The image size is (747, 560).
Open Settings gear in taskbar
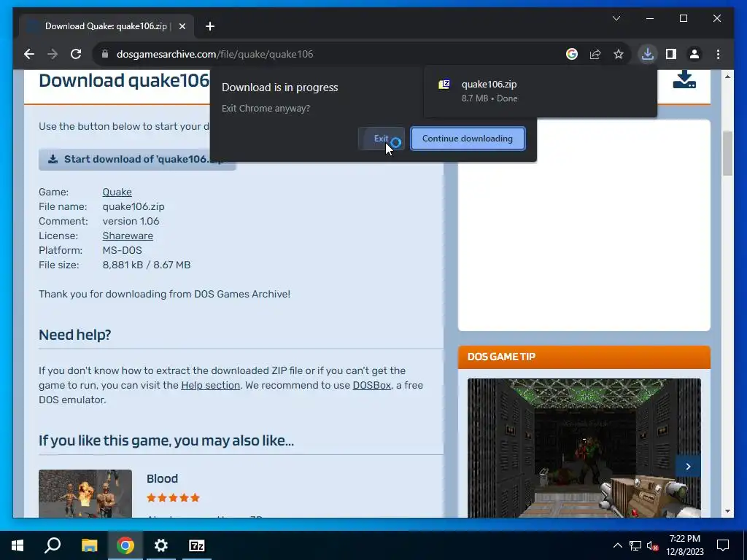point(161,545)
